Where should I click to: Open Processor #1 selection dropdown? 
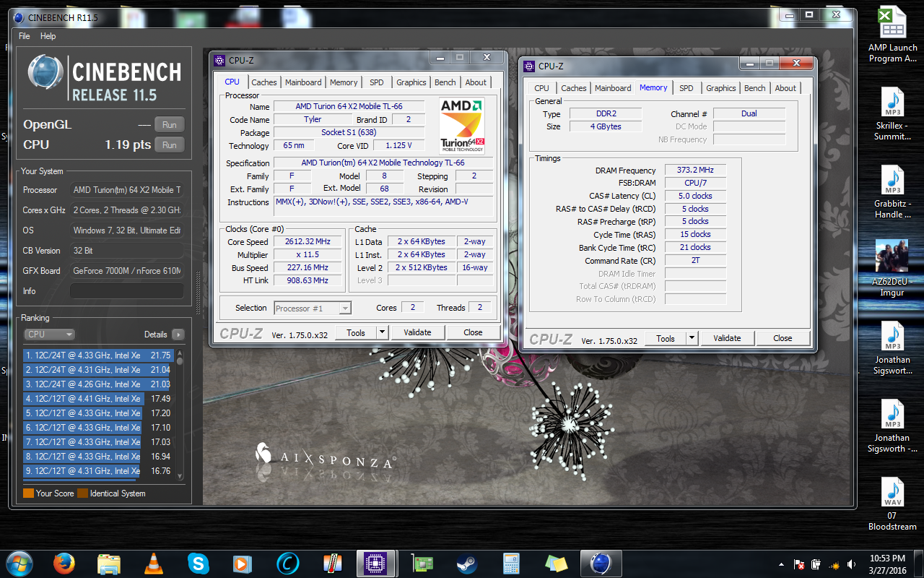pos(313,309)
